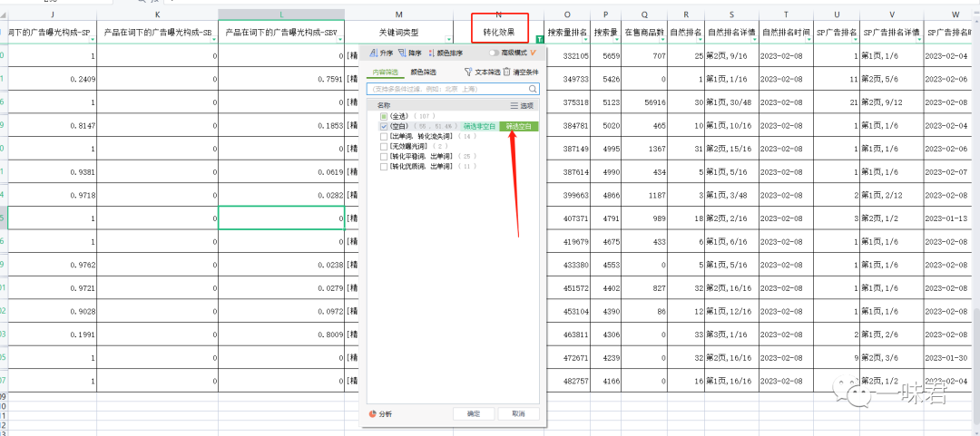Viewport: 980px width, 436px height.
Task: Open filter dropdown for 搜索量排名 column
Action: (586, 39)
